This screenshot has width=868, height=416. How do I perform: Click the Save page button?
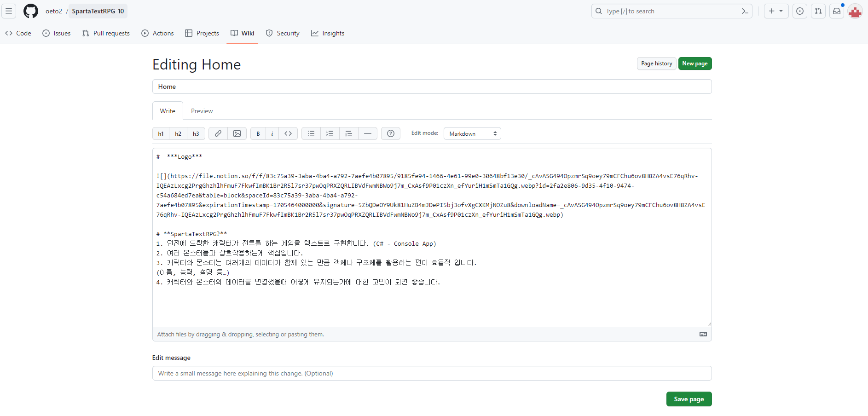click(x=689, y=399)
